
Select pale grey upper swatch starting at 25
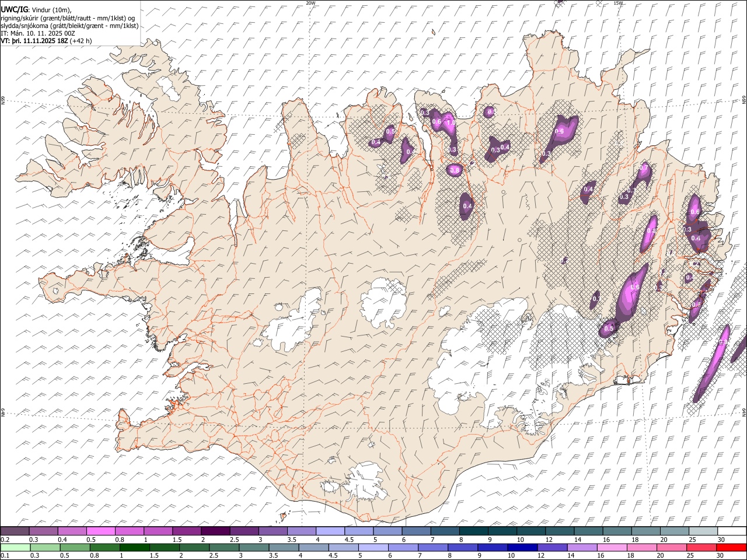coord(703,531)
